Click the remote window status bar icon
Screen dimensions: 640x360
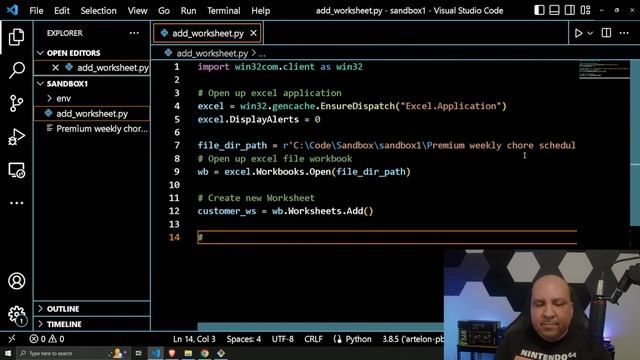click(x=12, y=339)
